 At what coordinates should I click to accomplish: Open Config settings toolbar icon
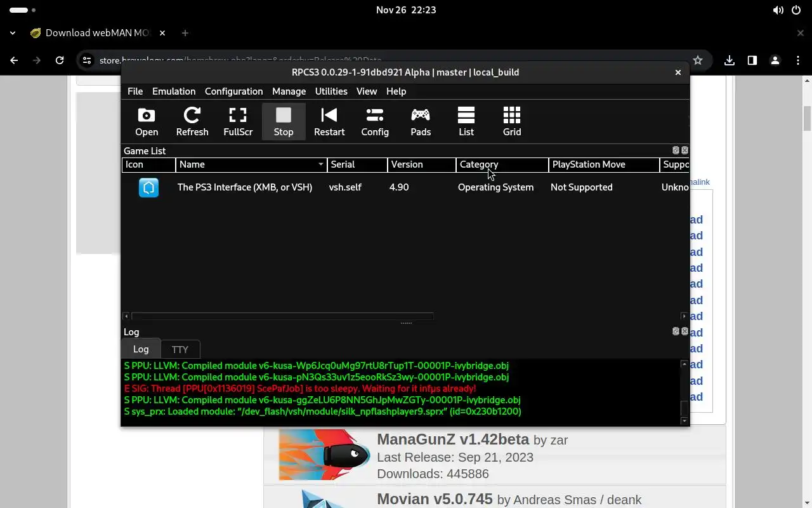pos(375,122)
